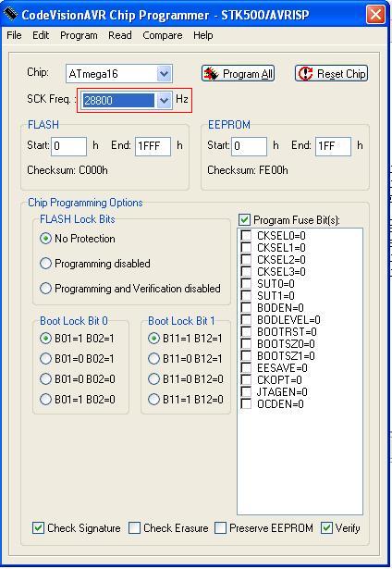Check the SUT1=0 fuse bit
This screenshot has height=569, width=392.
[246, 295]
